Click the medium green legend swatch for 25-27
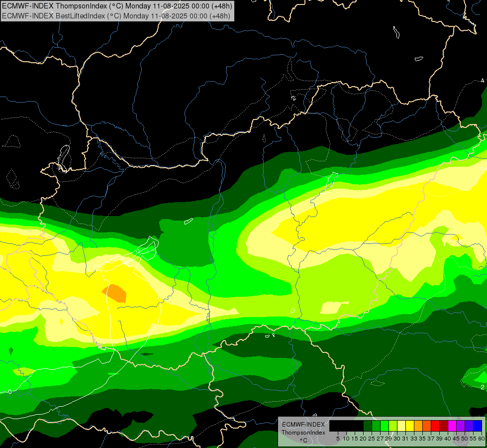The height and width of the screenshot is (448, 487). [x=376, y=426]
